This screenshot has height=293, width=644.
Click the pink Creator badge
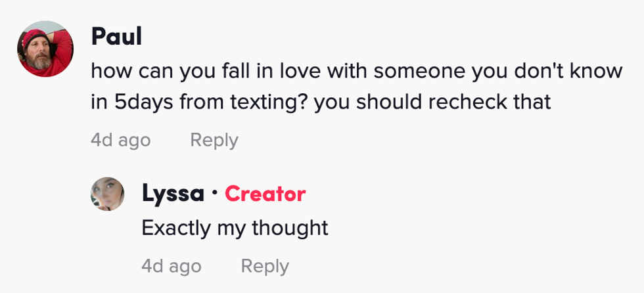(265, 194)
